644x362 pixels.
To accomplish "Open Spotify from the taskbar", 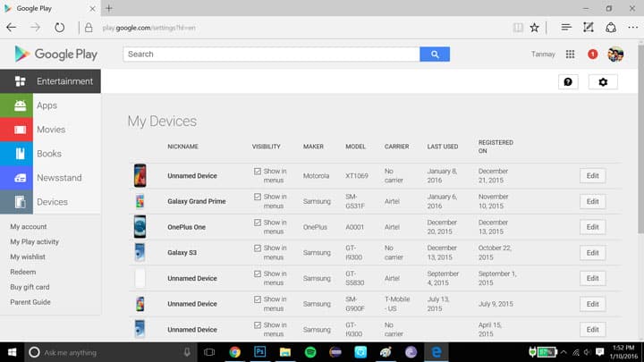I will [310, 352].
